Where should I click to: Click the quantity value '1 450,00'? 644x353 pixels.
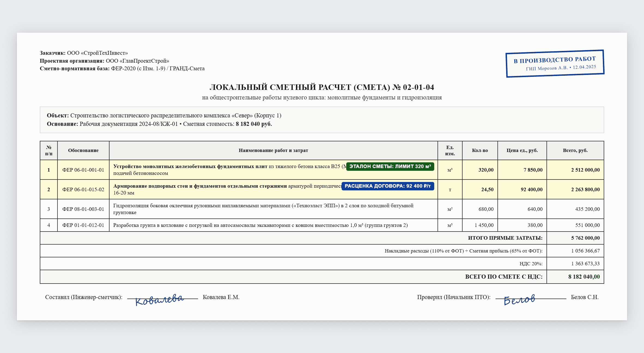484,225
